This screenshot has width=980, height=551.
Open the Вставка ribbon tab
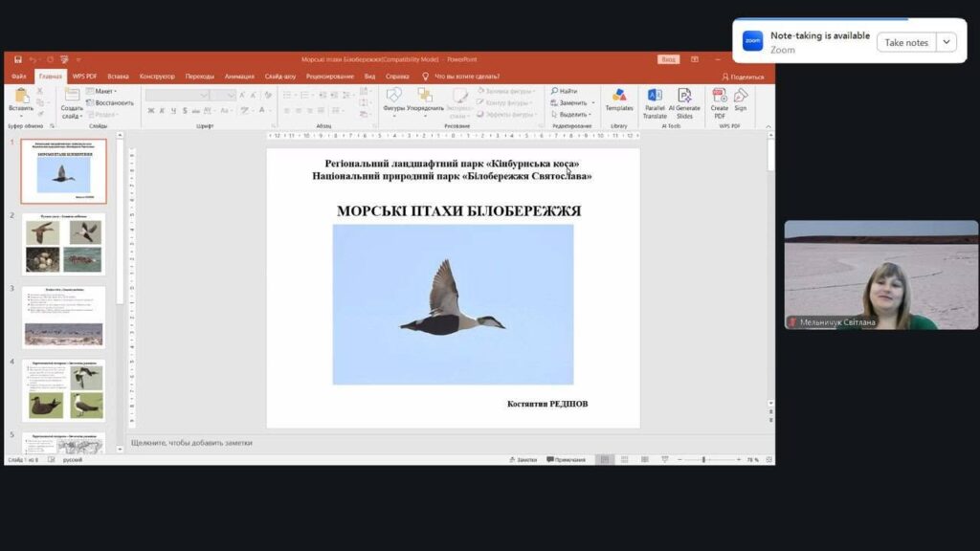118,77
